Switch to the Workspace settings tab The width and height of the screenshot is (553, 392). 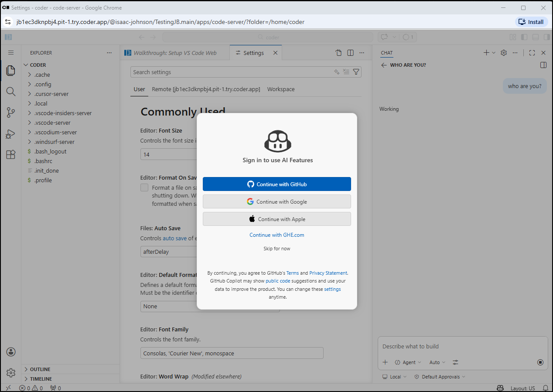click(281, 89)
